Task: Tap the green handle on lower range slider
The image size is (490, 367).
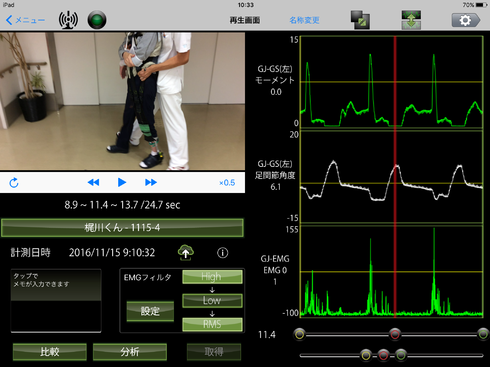Action: 401,355
